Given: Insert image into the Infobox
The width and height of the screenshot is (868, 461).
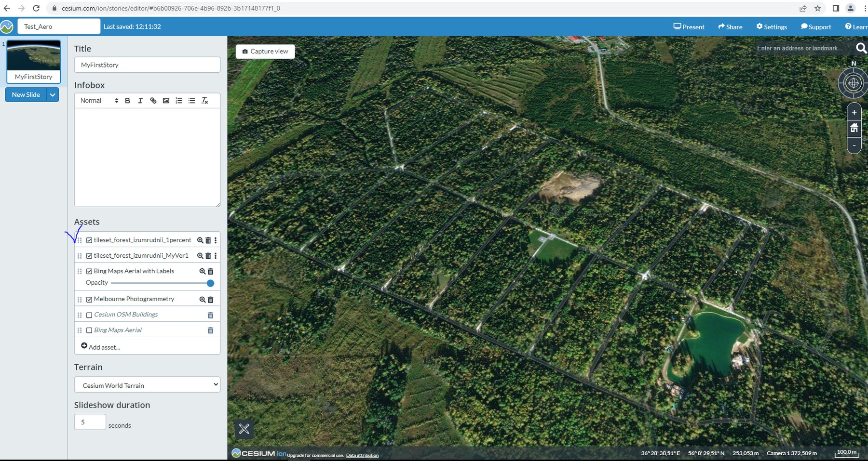Looking at the screenshot, I should (166, 101).
